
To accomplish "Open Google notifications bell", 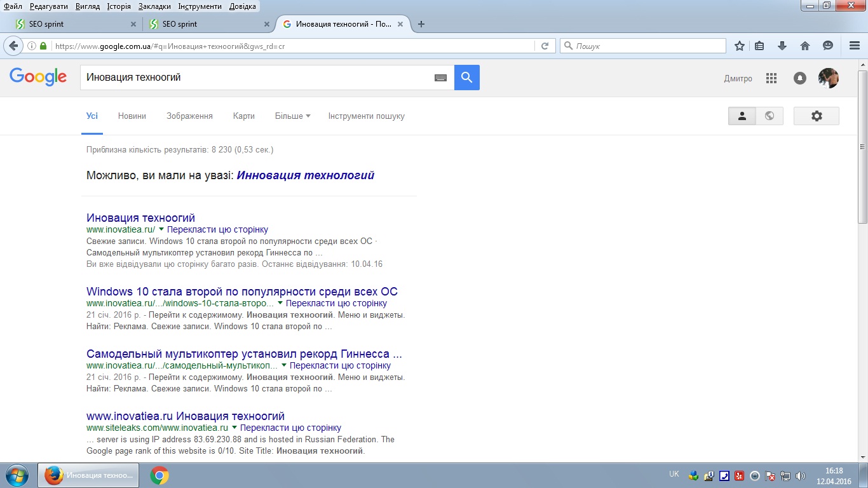I will click(800, 78).
